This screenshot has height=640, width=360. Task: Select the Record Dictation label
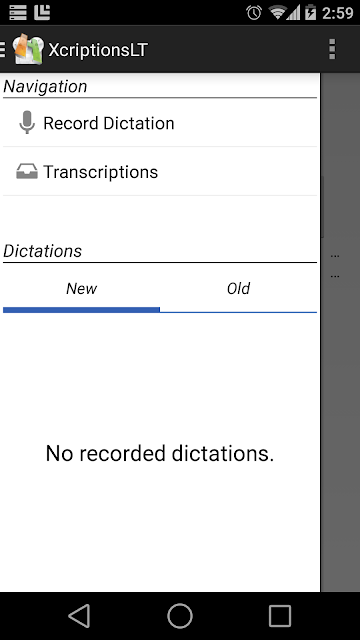coord(109,123)
